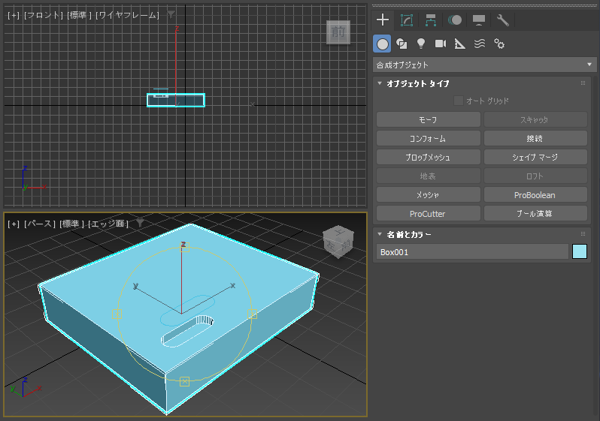This screenshot has height=421, width=600.
Task: Click the front viewport ViewCube
Action: 338,32
